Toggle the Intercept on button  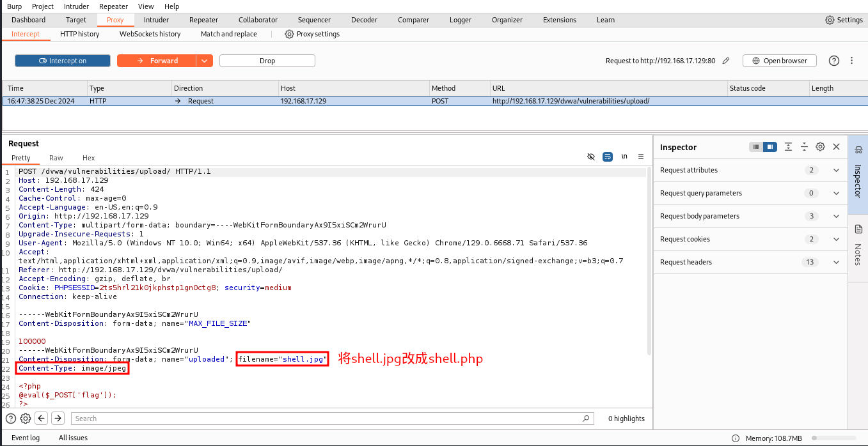coord(62,61)
